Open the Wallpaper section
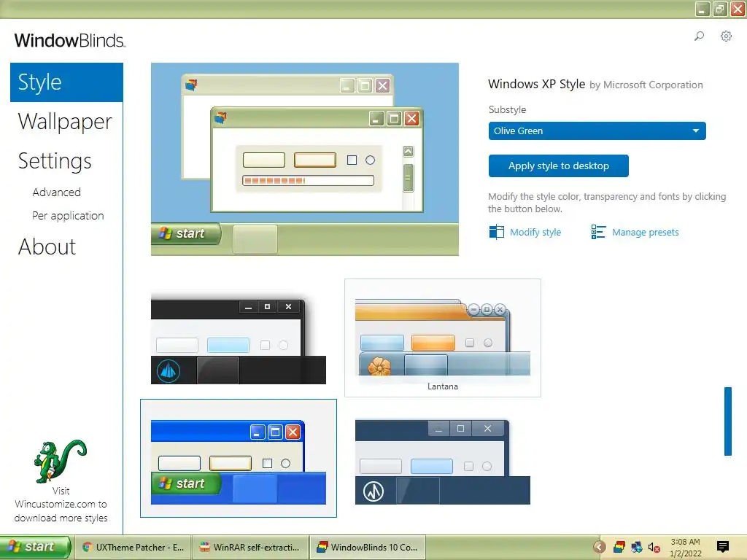The width and height of the screenshot is (747, 560). [65, 122]
